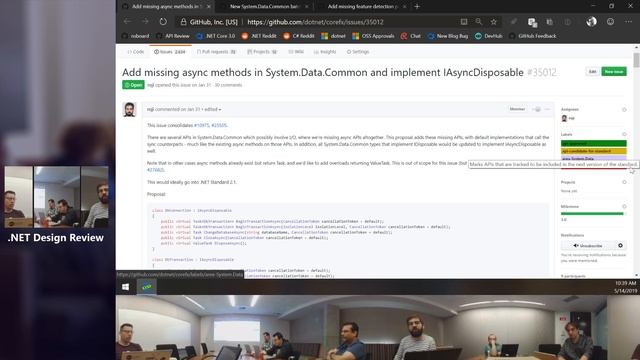Select the repository Code tab
640x360 pixels.
(136, 52)
